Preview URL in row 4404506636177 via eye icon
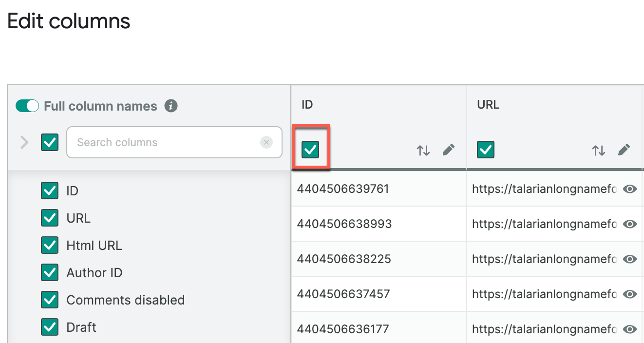 pos(630,329)
